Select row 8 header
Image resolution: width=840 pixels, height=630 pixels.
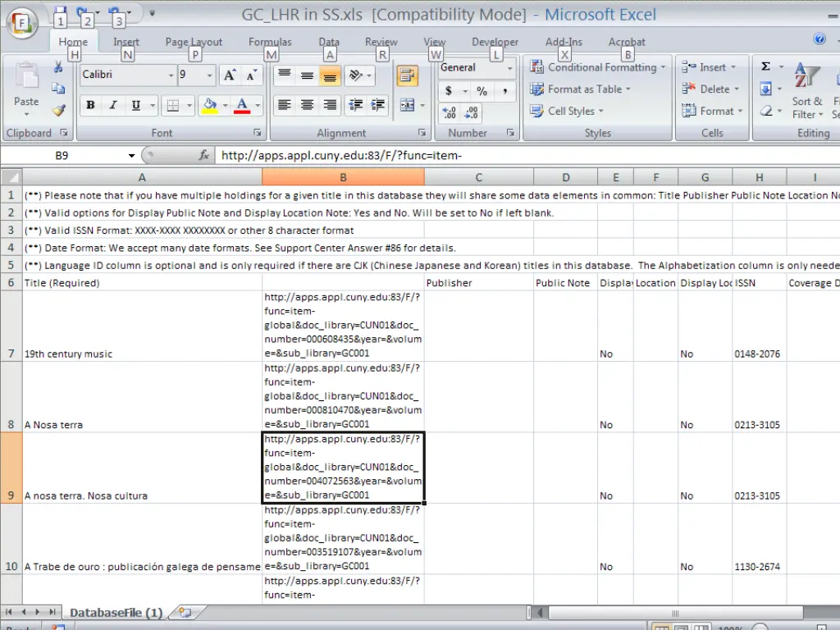(x=11, y=397)
